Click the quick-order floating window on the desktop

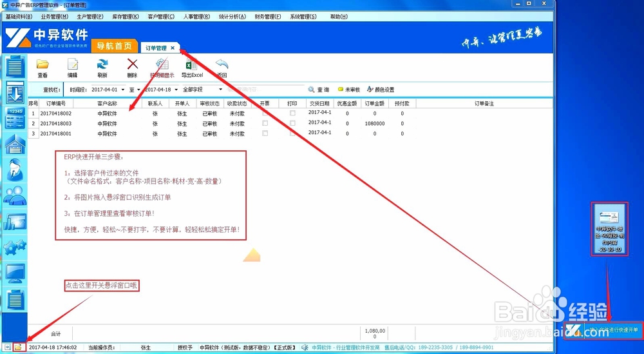[x=603, y=329]
